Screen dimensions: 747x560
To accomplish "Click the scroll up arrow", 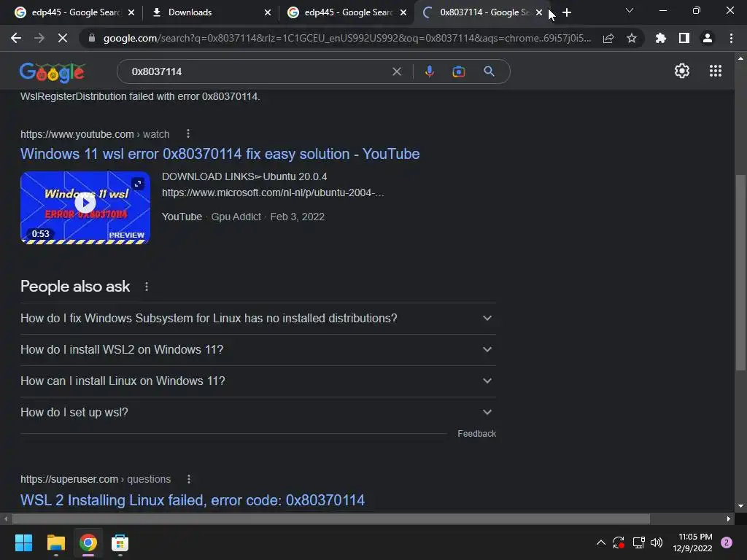I will [740, 58].
